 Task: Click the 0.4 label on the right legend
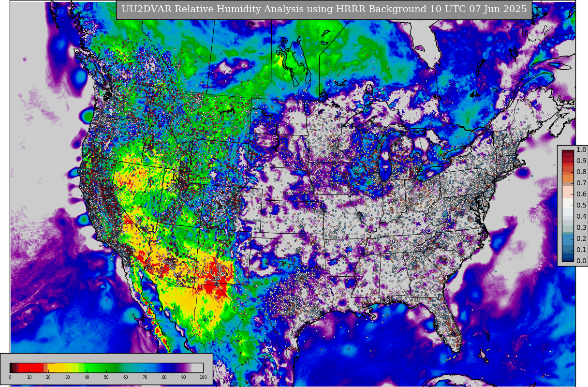[581, 216]
